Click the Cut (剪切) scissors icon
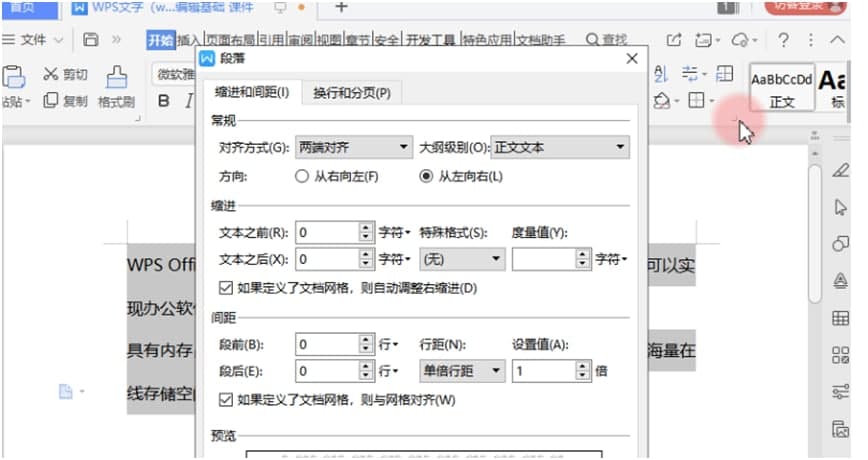The width and height of the screenshot is (868, 460). pos(51,73)
